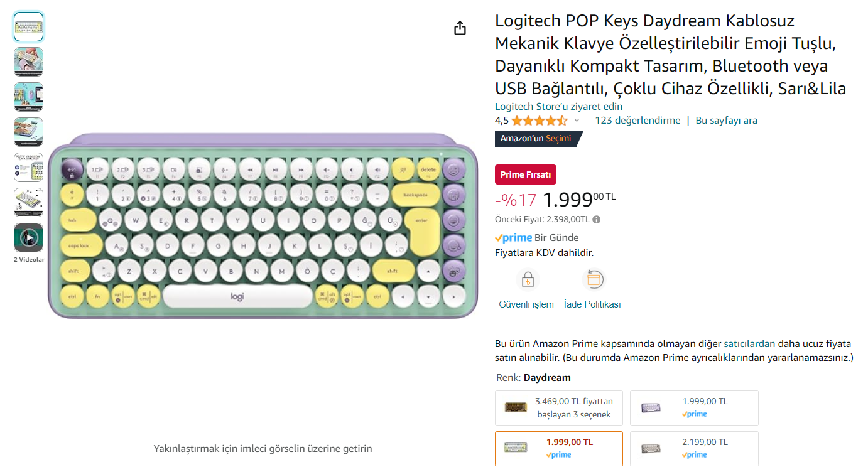Click the star rating icons
This screenshot has width=868, height=472.
click(x=539, y=121)
